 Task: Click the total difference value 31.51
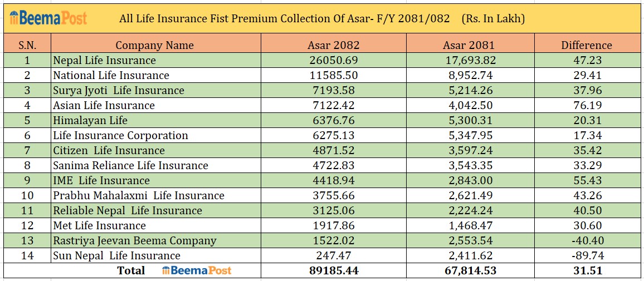coord(586,270)
